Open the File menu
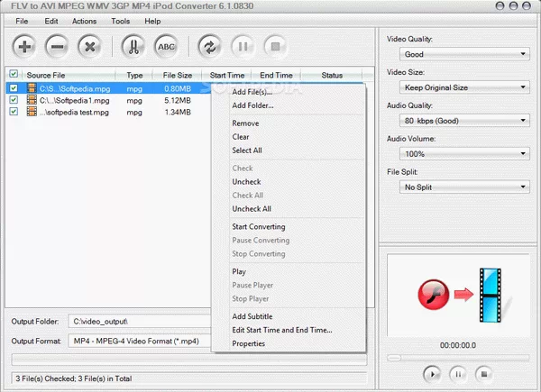The image size is (541, 392). (x=22, y=22)
